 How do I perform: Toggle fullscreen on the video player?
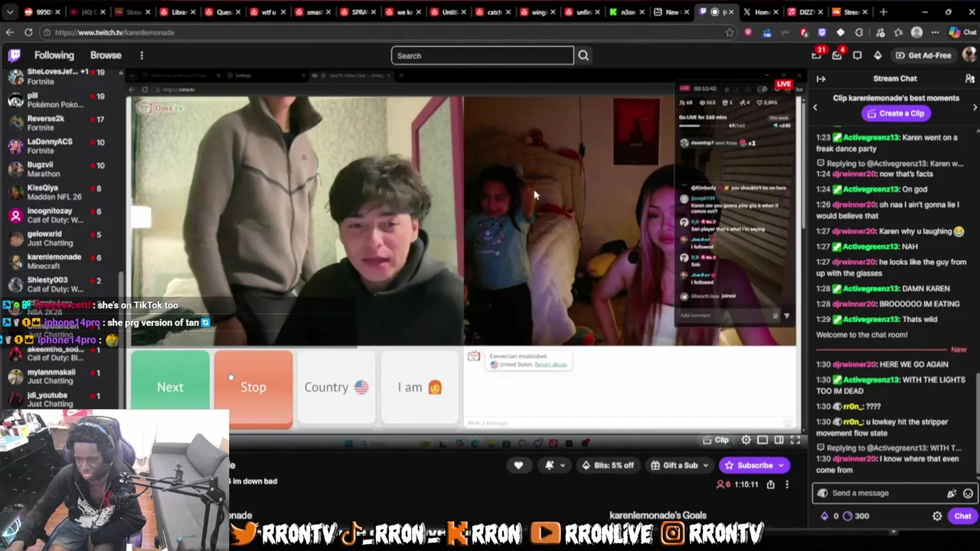[x=795, y=440]
